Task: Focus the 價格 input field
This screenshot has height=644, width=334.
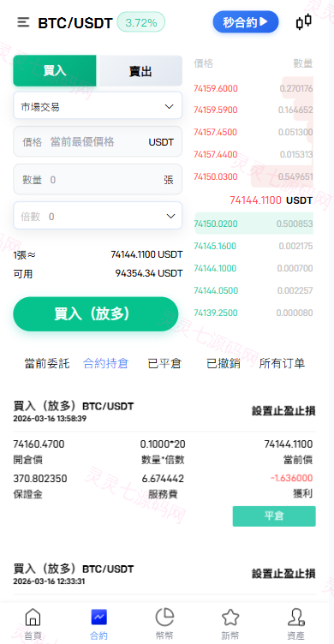Action: [98, 141]
